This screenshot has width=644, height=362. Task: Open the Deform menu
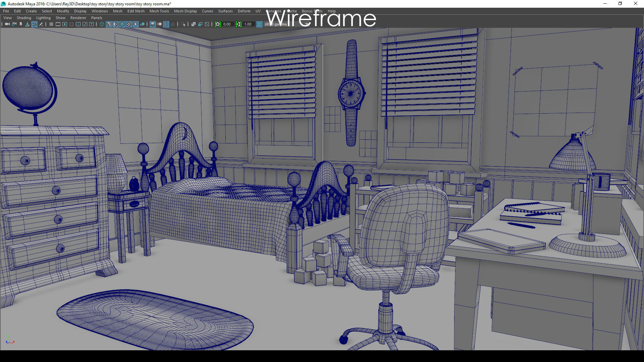[x=244, y=11]
